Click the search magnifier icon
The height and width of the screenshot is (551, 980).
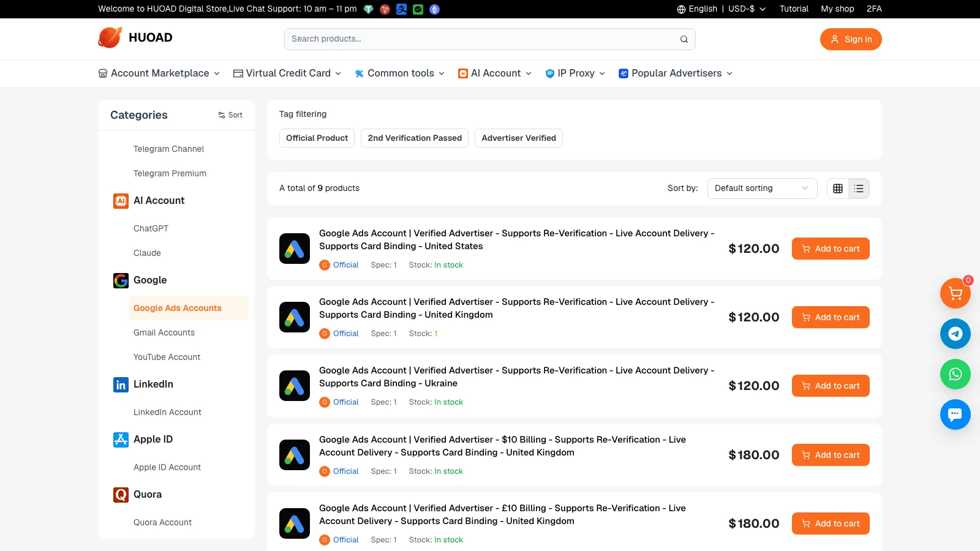pyautogui.click(x=684, y=39)
